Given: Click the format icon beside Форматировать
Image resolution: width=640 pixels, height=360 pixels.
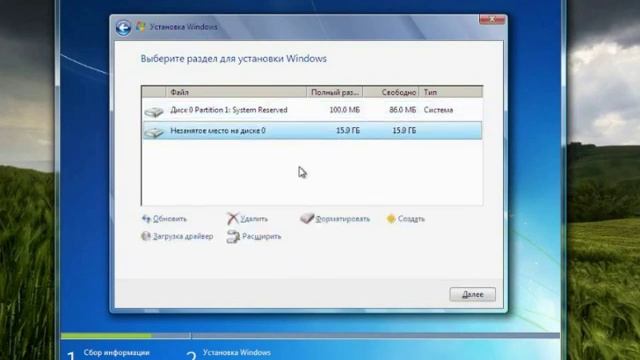Looking at the screenshot, I should 307,219.
